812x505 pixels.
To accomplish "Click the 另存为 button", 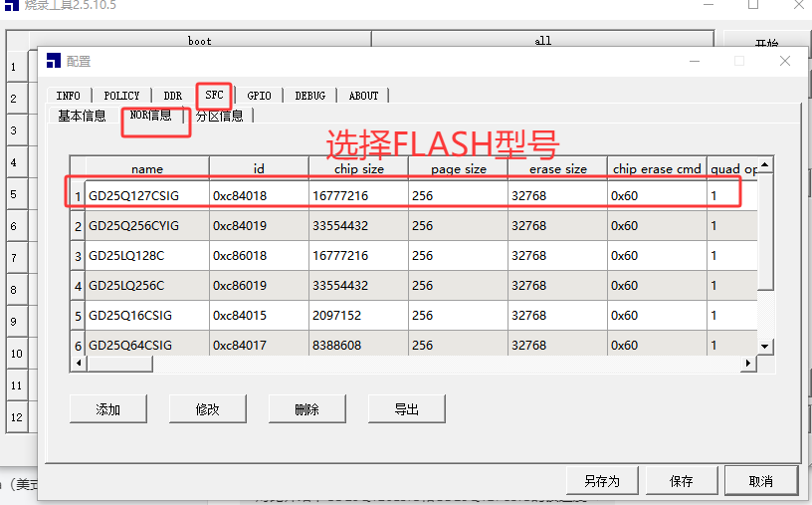I will 602,481.
